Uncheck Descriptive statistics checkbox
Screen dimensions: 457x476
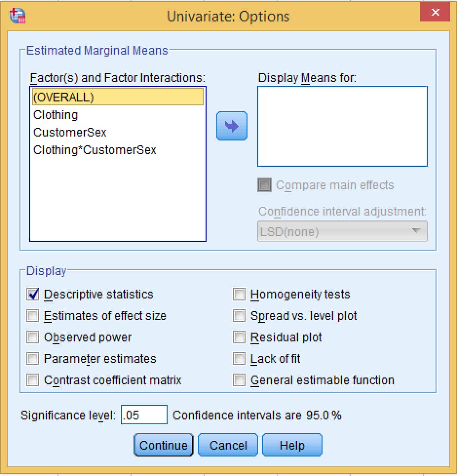click(33, 294)
